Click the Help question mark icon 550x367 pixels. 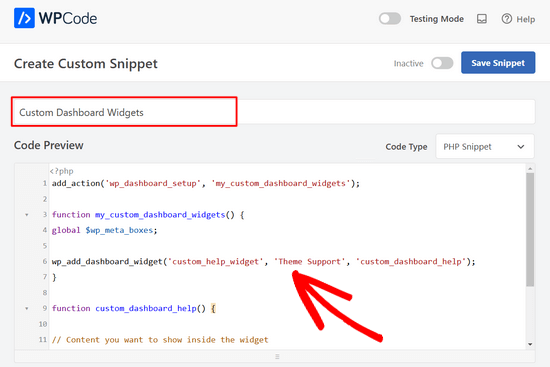pos(507,19)
